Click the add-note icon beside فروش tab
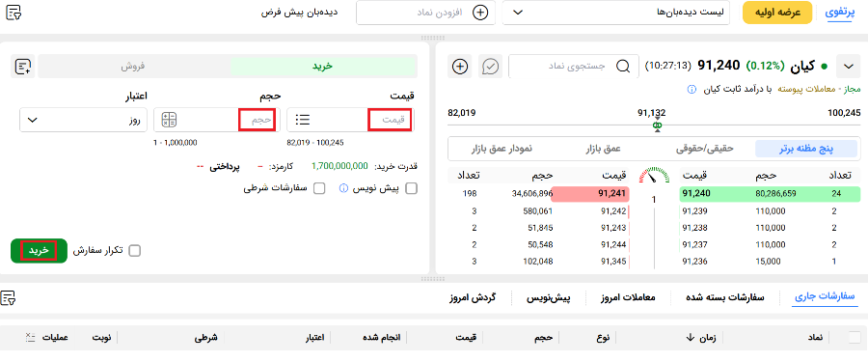This screenshot has width=868, height=362. click(23, 67)
